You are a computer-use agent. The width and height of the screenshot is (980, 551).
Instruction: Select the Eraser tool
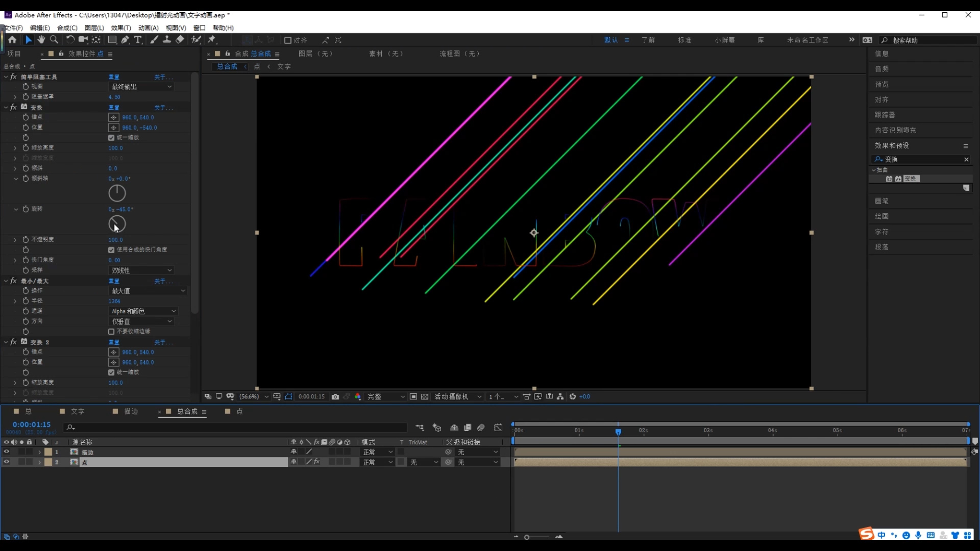[x=180, y=40]
